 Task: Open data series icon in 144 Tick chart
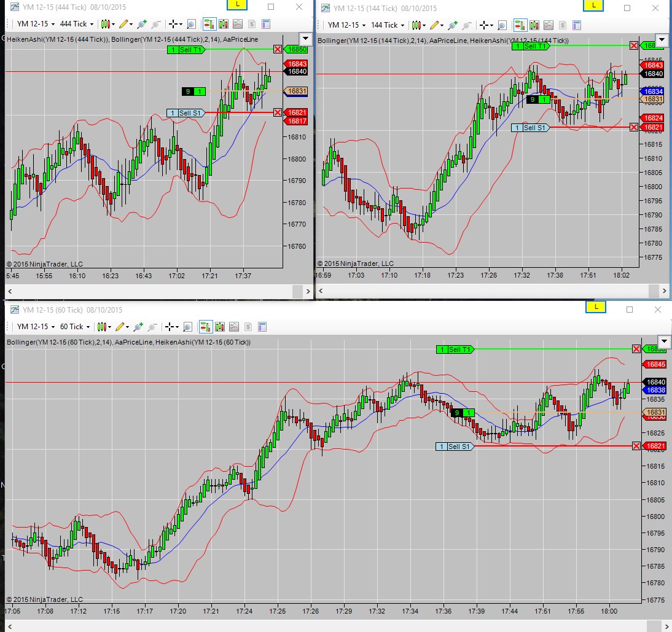coord(534,25)
